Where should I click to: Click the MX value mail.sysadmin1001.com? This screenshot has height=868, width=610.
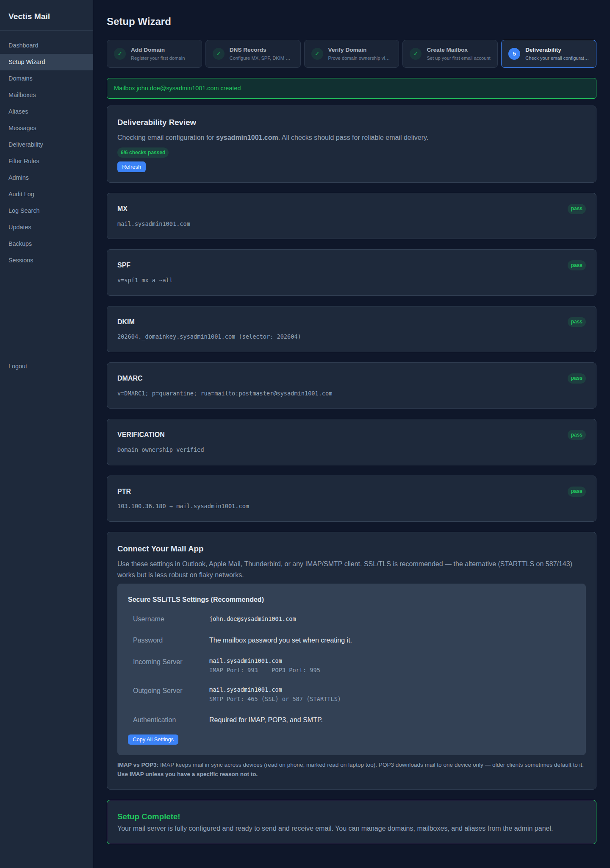click(154, 224)
